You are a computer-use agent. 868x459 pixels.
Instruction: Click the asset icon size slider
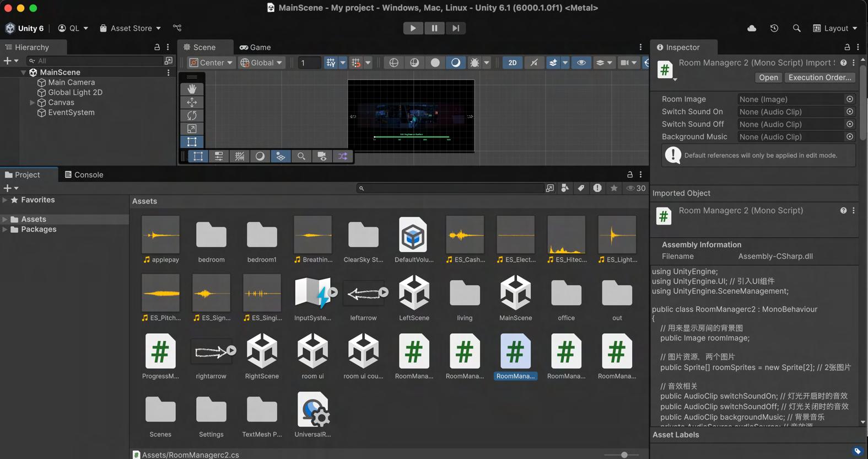coord(624,455)
